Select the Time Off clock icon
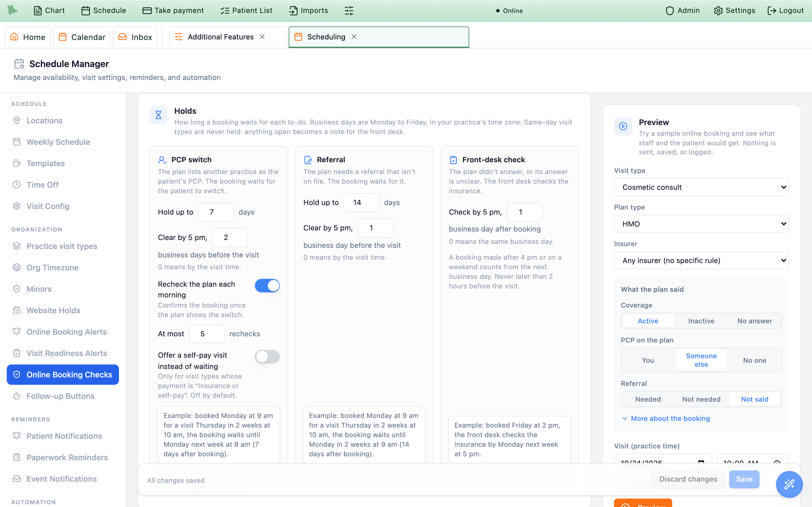The height and width of the screenshot is (507, 812). [16, 184]
